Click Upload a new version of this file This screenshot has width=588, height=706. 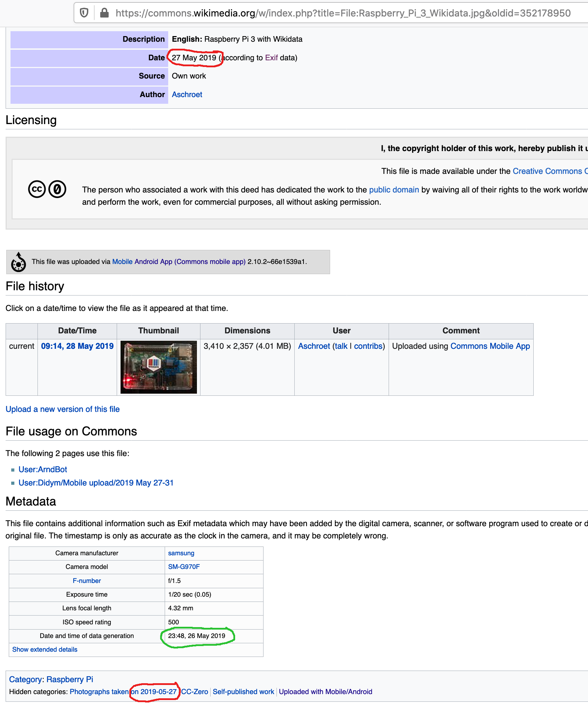63,409
